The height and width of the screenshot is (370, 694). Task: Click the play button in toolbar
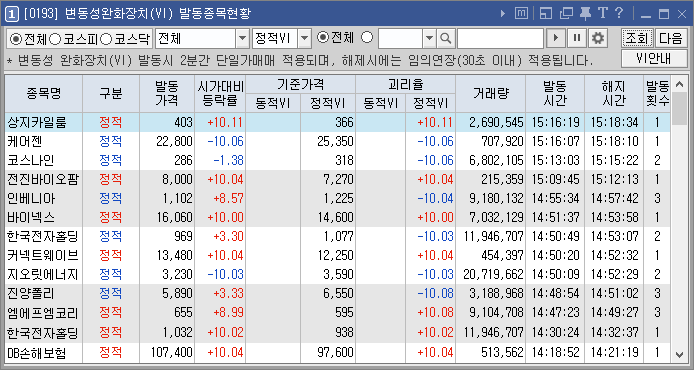coord(556,39)
